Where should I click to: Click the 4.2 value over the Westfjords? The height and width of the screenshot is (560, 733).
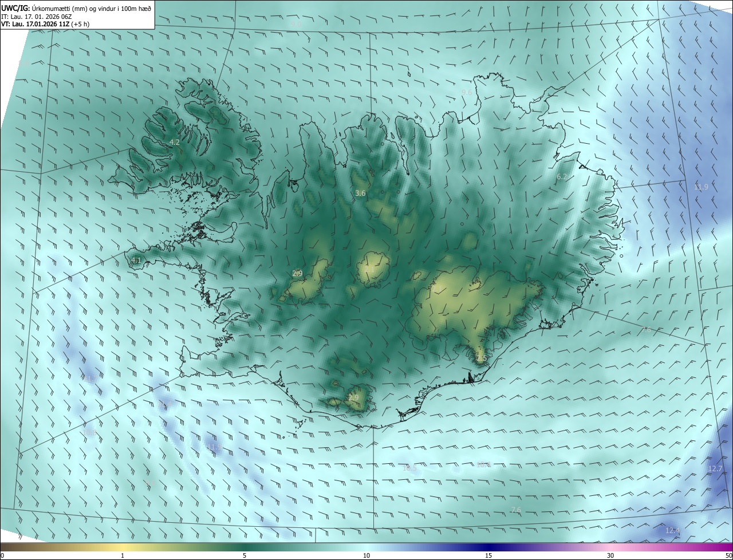(175, 142)
